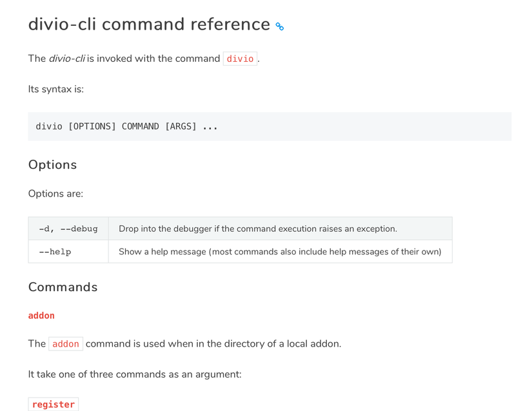
Task: Click 'It take one of three commands' sentence
Action: pyautogui.click(x=135, y=374)
